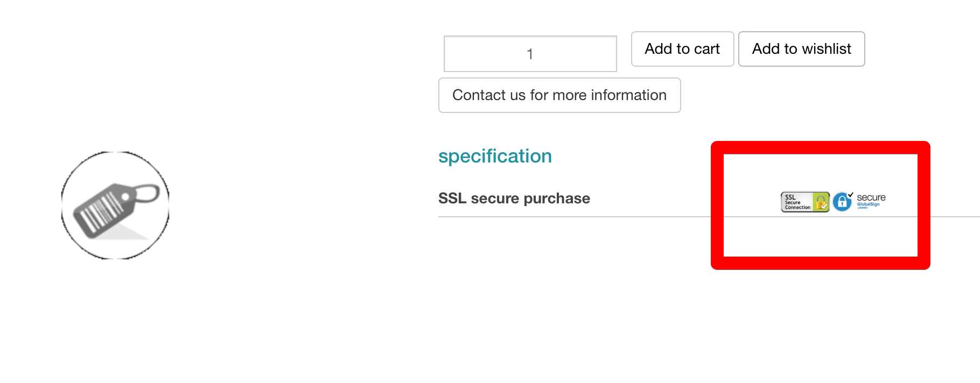The height and width of the screenshot is (383, 980).
Task: Click the gold padlock icon on green
Action: 820,202
